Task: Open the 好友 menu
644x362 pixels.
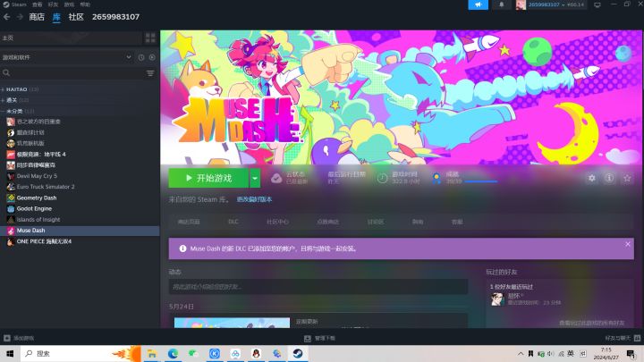Action: 53,4
